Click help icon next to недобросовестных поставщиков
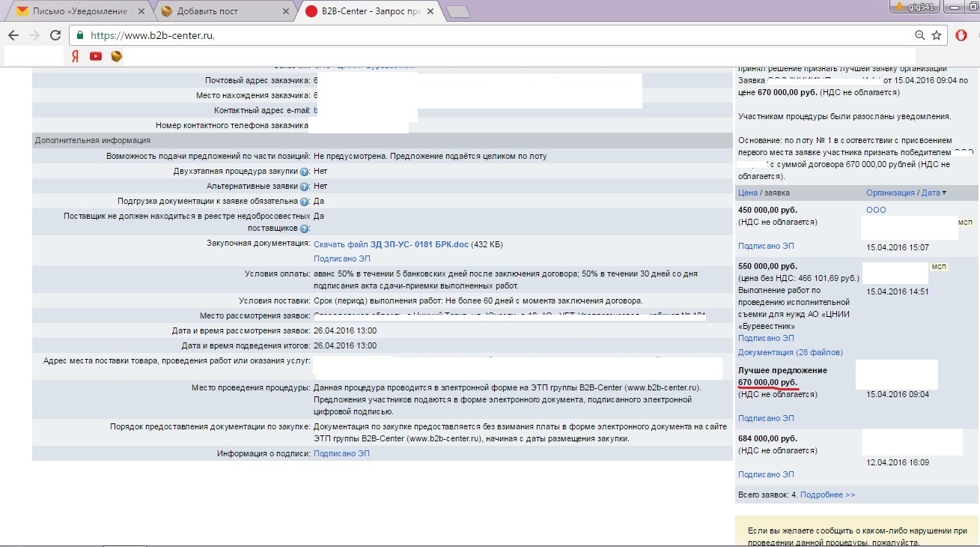Screen dimensions: 980x547 pyautogui.click(x=305, y=229)
